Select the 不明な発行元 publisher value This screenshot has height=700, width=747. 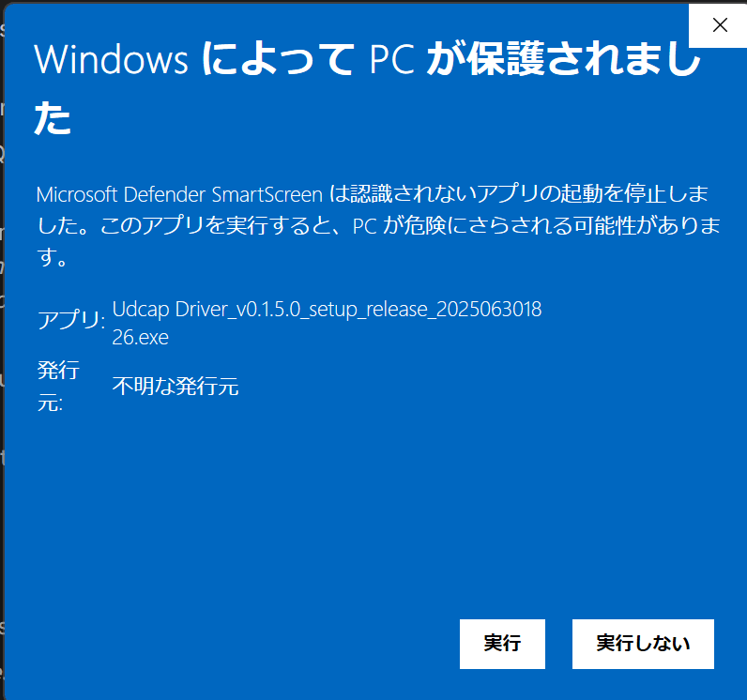(x=175, y=387)
